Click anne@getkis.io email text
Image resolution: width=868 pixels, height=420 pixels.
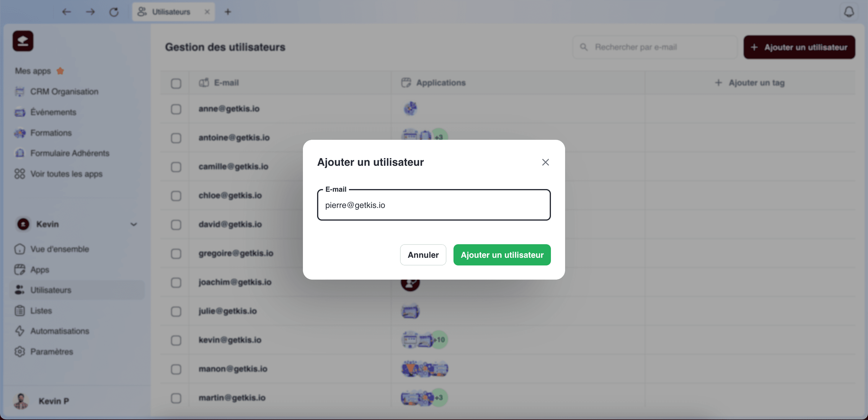pyautogui.click(x=229, y=109)
